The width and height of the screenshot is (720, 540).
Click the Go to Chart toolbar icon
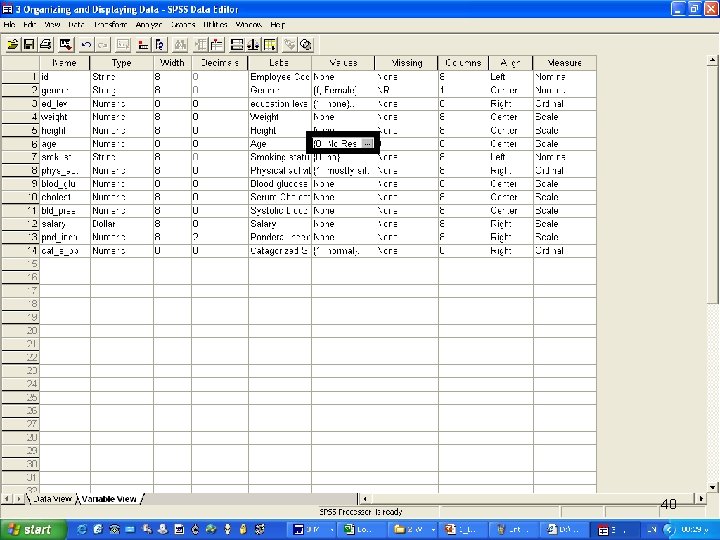pyautogui.click(x=123, y=45)
